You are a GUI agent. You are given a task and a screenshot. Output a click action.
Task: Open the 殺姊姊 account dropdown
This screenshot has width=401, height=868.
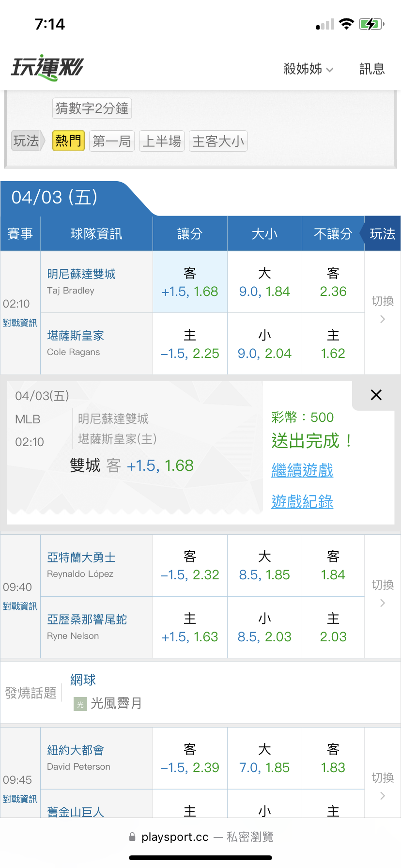pos(308,69)
